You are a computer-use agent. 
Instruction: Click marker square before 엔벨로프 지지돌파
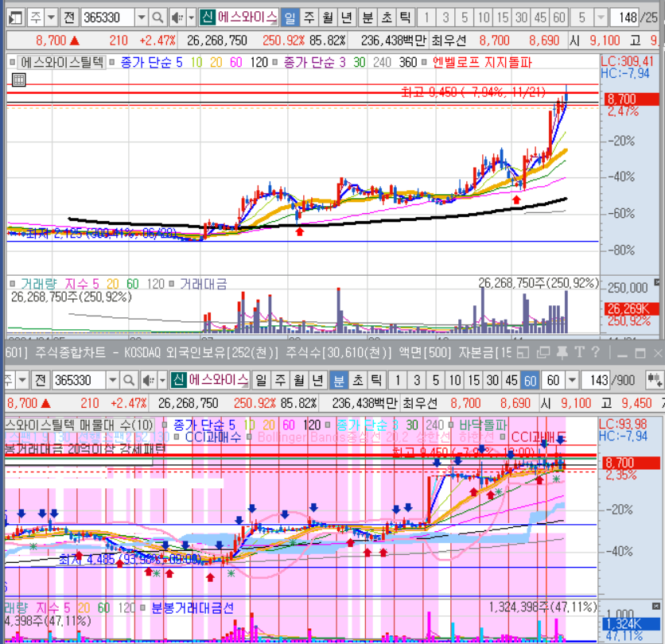[x=424, y=62]
